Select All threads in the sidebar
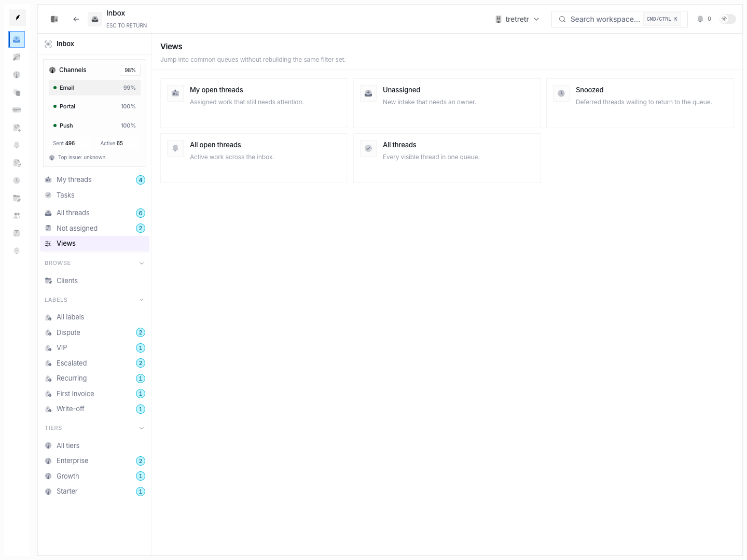Screen dimensions: 747x560 pyautogui.click(x=94, y=213)
